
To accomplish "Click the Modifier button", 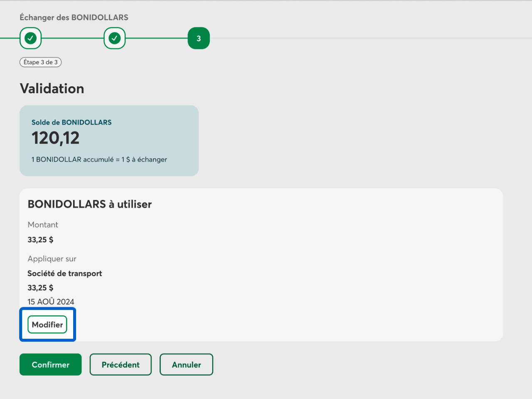I will 47,325.
